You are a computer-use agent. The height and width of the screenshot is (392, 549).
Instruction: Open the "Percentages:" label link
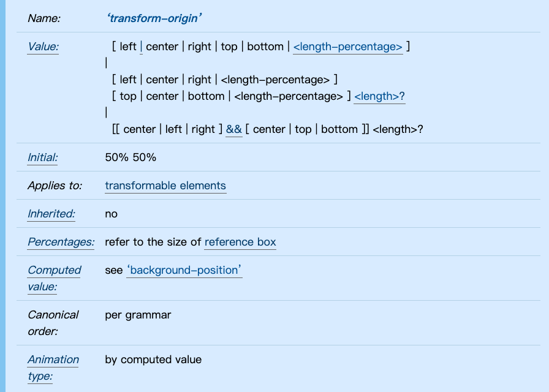[61, 242]
